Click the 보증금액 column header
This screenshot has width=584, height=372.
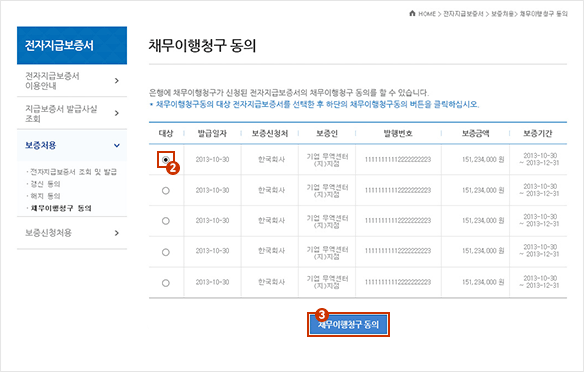475,133
